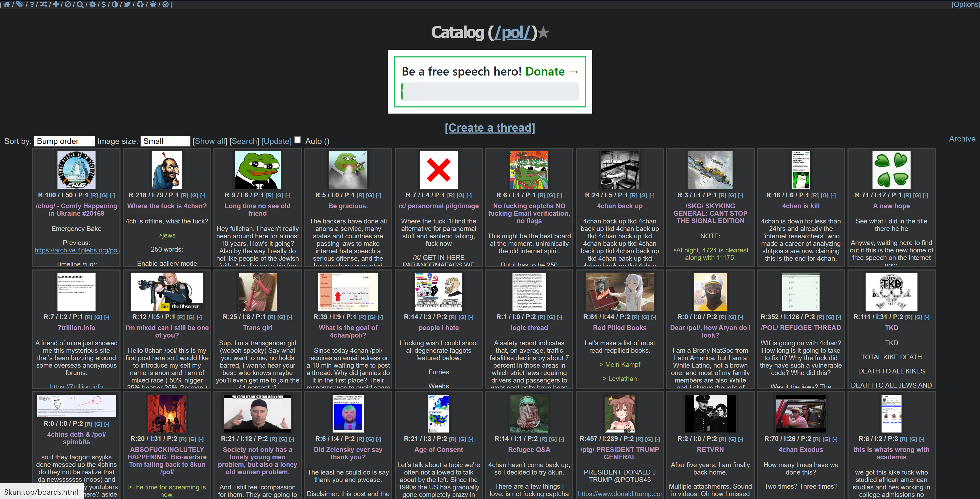Open the archive.4plebs.org link in /chug/ thread
This screenshot has width=980, height=499.
click(x=77, y=250)
